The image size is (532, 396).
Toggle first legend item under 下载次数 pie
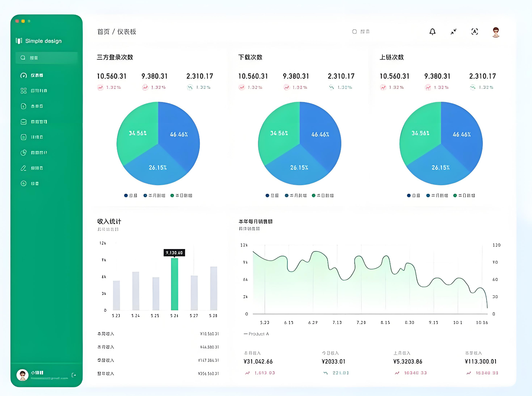point(272,195)
